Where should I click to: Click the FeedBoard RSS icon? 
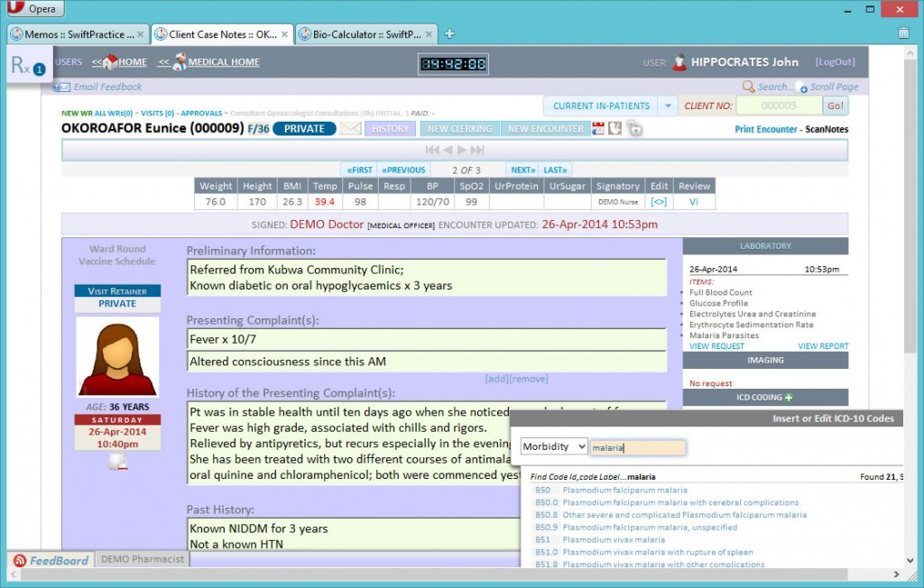point(19,560)
